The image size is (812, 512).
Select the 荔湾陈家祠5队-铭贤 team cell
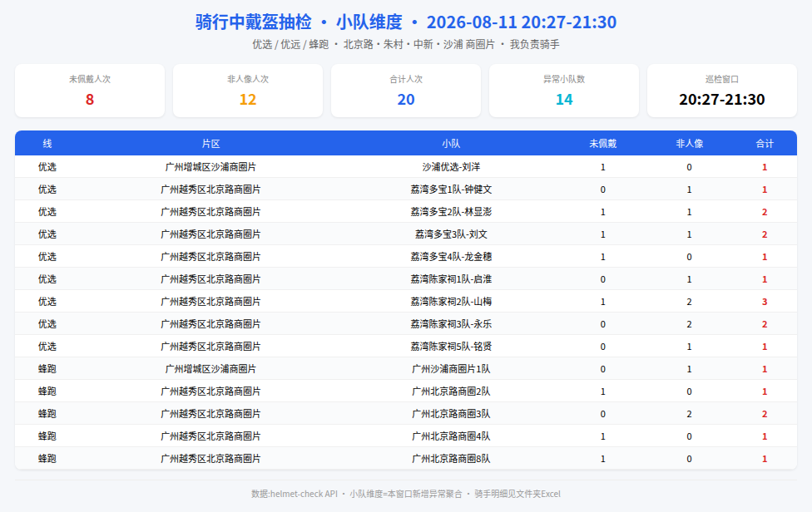[x=451, y=347]
